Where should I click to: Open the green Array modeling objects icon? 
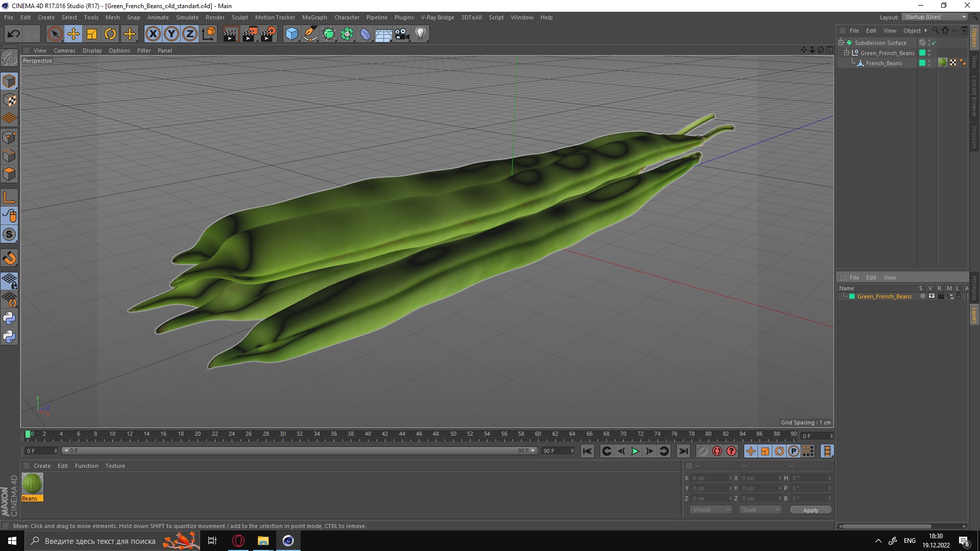pyautogui.click(x=347, y=34)
